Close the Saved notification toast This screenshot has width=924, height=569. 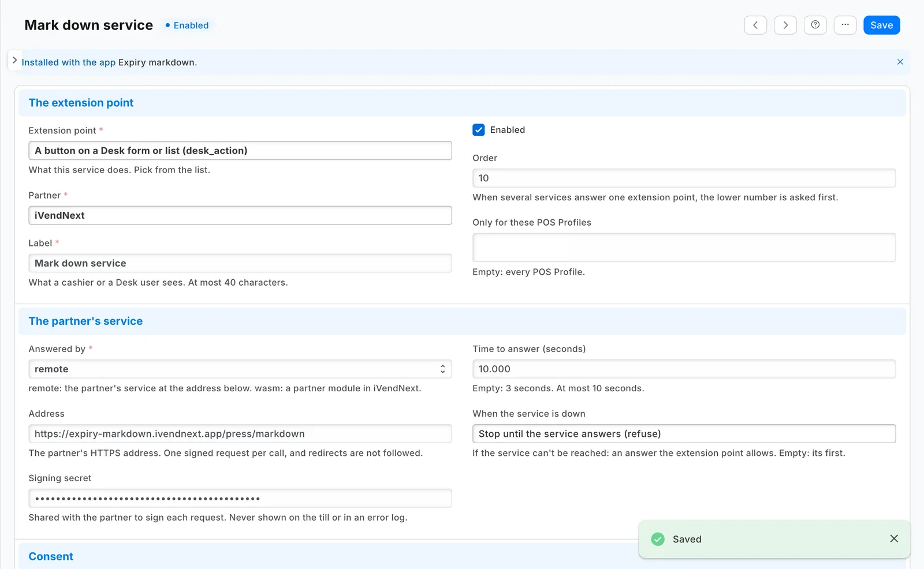pos(894,538)
